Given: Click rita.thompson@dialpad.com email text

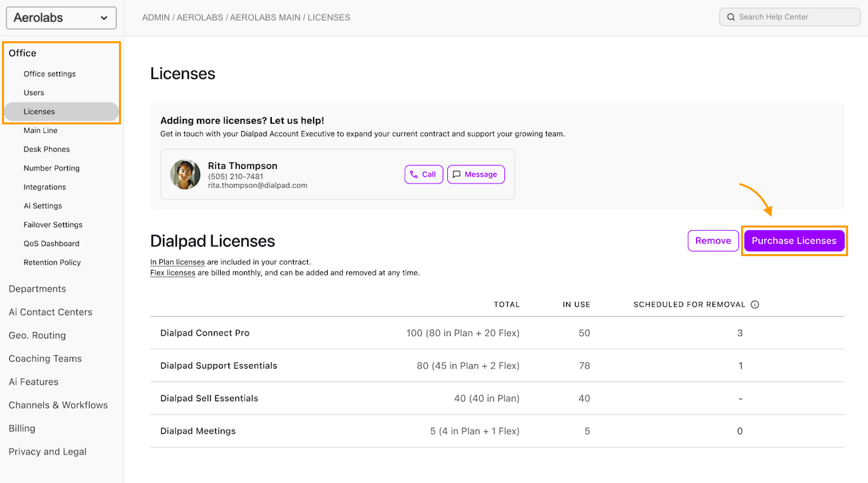Looking at the screenshot, I should [258, 186].
